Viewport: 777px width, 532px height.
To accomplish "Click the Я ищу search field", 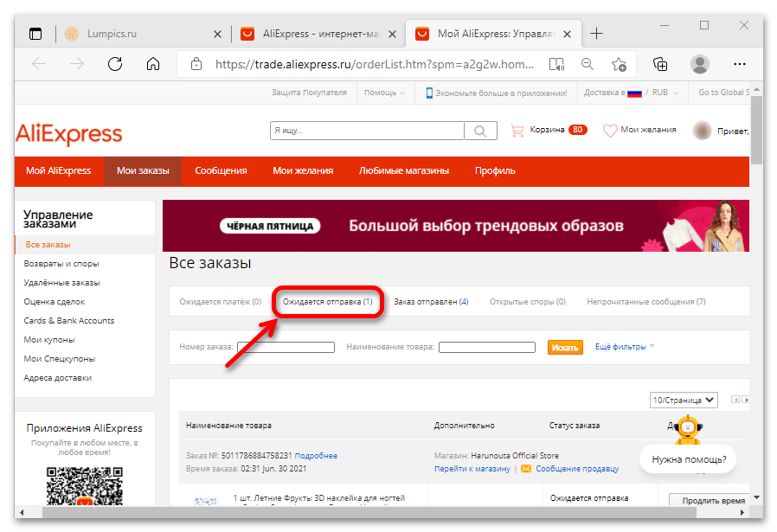I will point(367,131).
